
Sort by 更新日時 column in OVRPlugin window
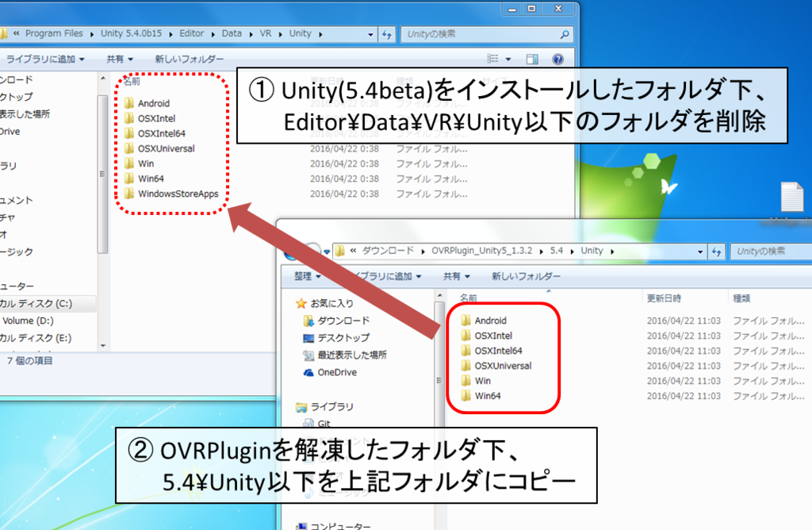pyautogui.click(x=664, y=298)
